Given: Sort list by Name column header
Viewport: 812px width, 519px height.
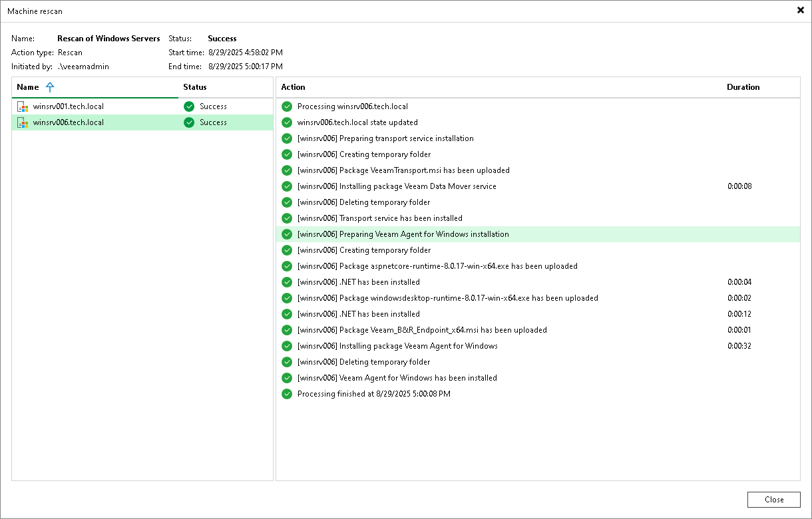Looking at the screenshot, I should tap(95, 87).
